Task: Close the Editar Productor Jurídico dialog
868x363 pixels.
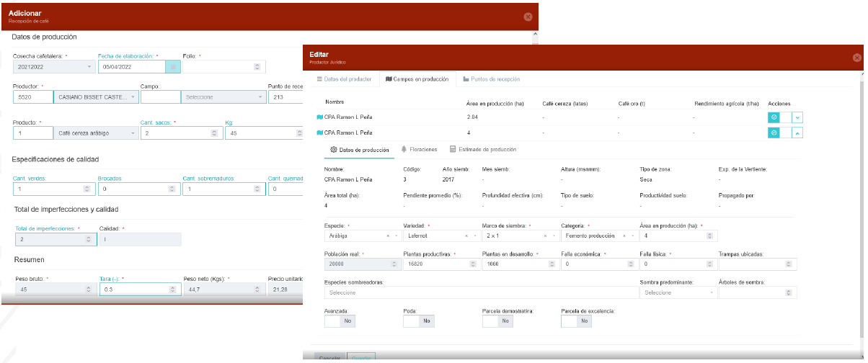Action: [x=856, y=58]
